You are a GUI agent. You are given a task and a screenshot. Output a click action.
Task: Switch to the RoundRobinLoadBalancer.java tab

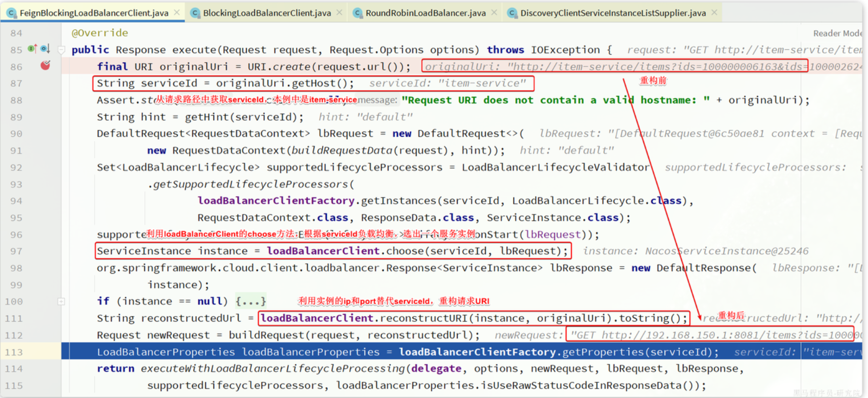click(425, 13)
